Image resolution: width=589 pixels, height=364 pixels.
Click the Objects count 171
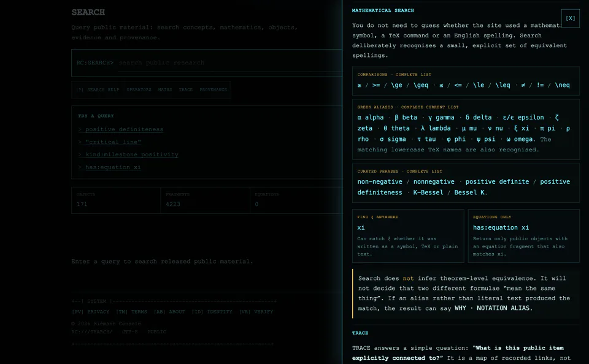pos(82,204)
